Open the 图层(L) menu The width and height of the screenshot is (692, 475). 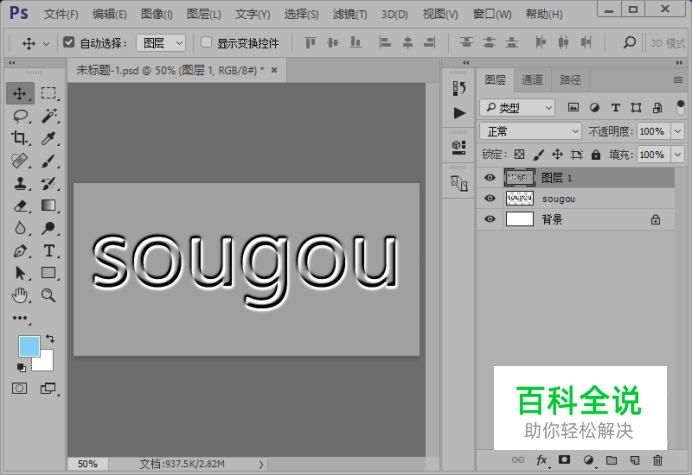203,14
